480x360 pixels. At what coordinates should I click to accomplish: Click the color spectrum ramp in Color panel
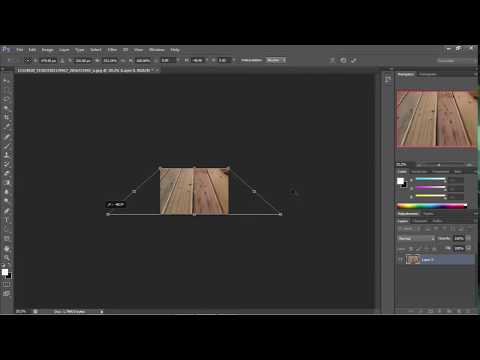[432, 206]
